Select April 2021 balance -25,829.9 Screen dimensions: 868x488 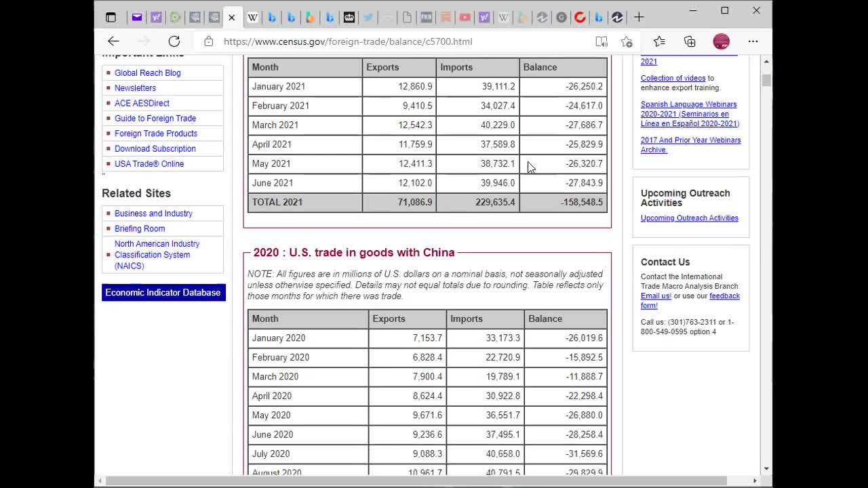click(584, 144)
